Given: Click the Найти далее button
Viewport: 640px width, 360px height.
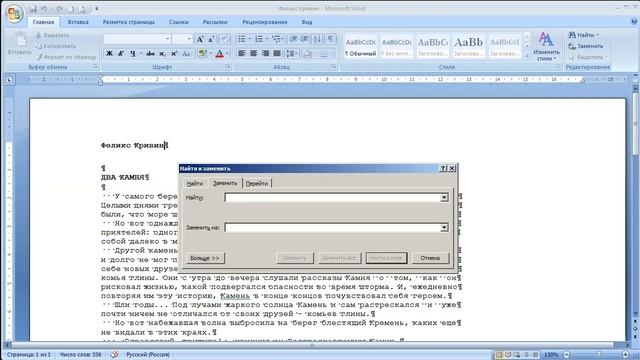Looking at the screenshot, I should [386, 258].
